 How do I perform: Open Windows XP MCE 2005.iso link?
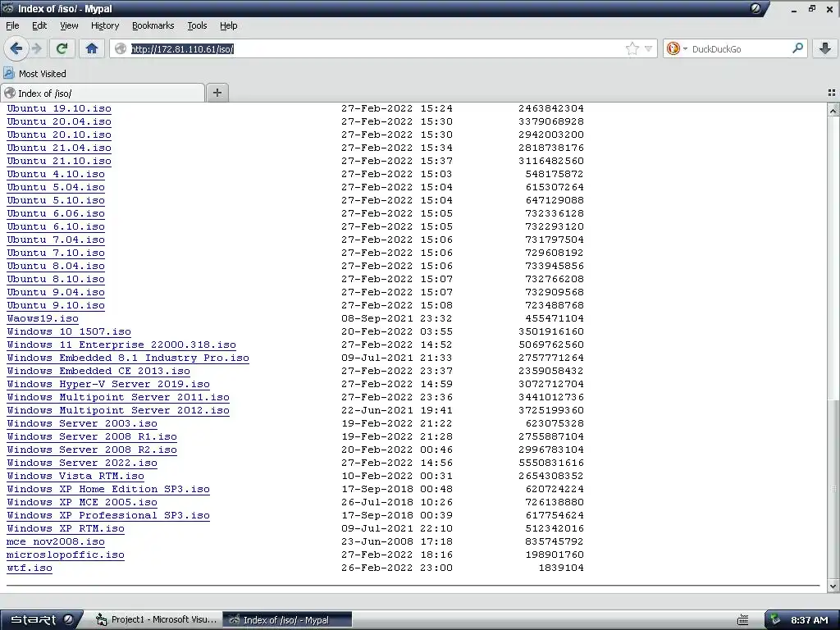tap(82, 502)
